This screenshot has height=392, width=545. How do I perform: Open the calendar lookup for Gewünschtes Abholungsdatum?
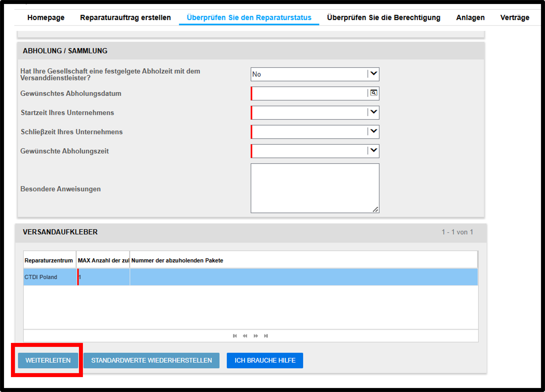click(373, 93)
